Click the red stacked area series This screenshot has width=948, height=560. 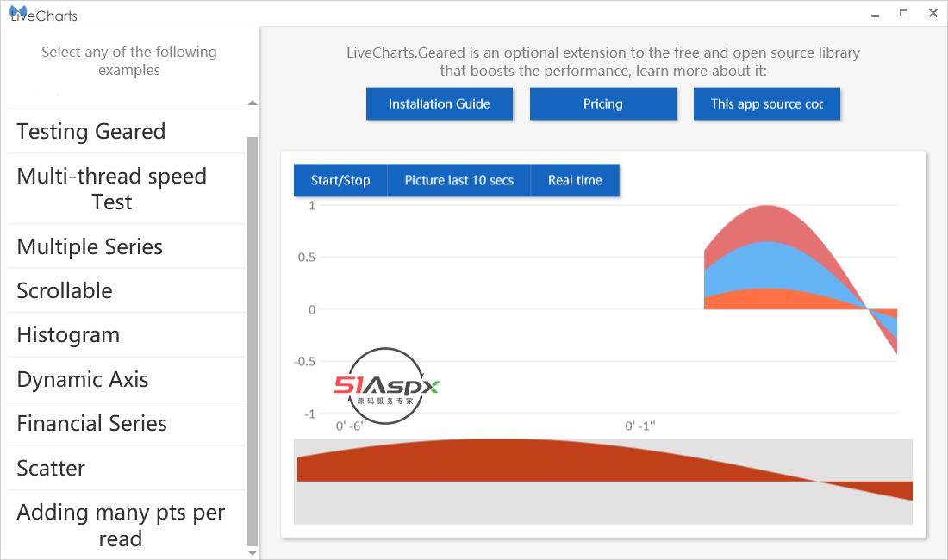click(767, 222)
